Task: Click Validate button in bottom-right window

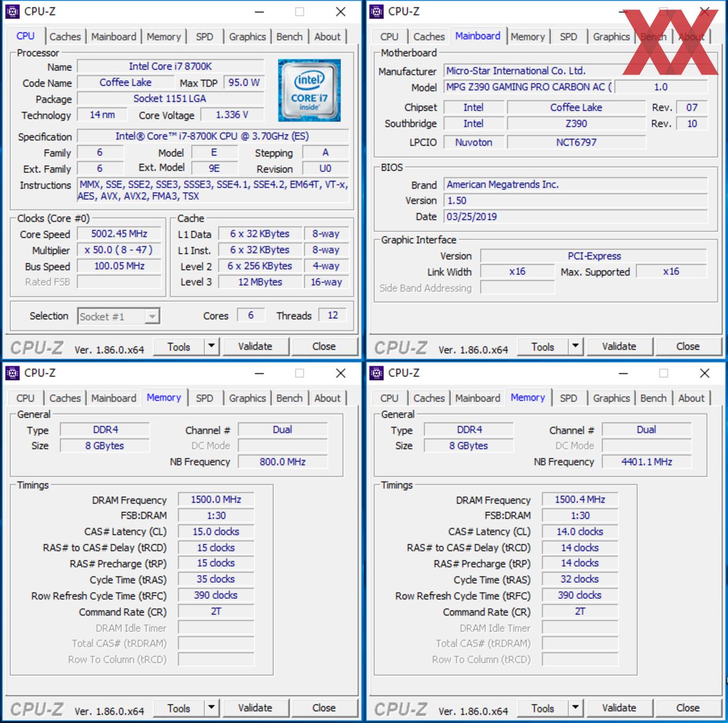Action: click(619, 708)
